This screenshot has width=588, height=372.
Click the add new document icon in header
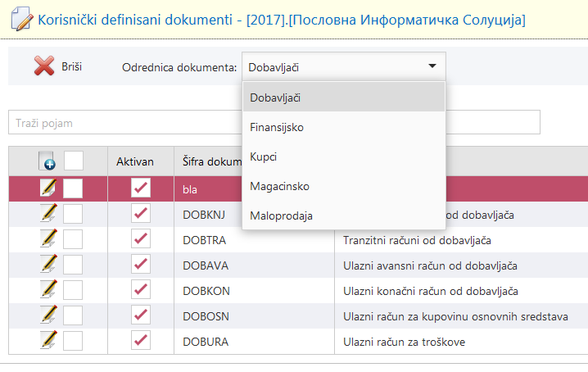click(x=47, y=160)
